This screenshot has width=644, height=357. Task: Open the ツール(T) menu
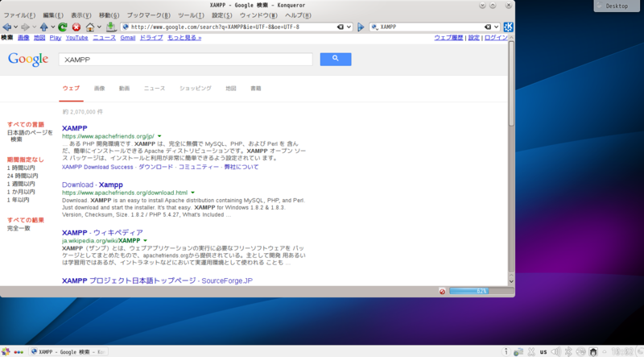(191, 15)
